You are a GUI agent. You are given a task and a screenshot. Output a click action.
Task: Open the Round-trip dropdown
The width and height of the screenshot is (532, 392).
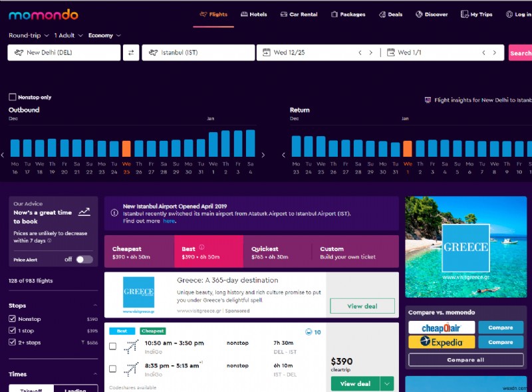(x=23, y=35)
